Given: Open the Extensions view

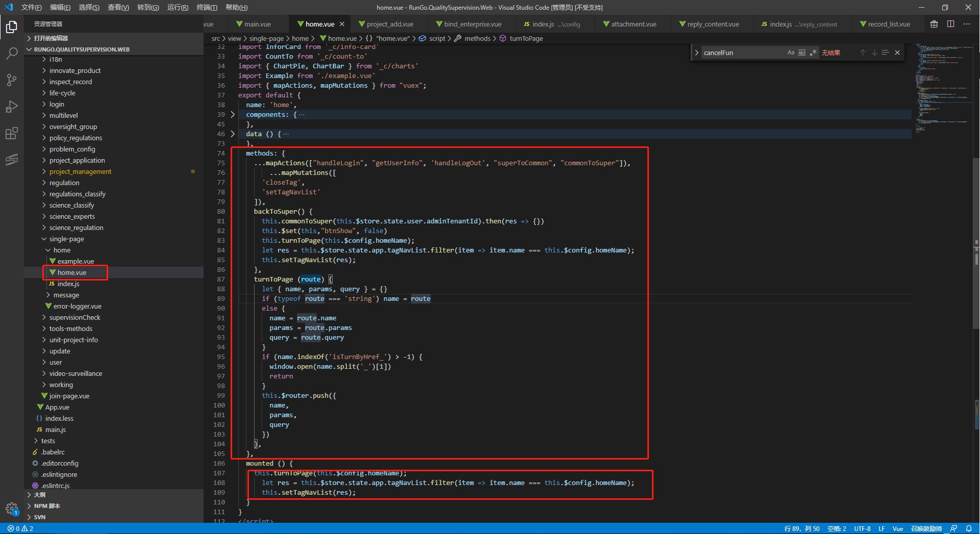Looking at the screenshot, I should (x=11, y=133).
